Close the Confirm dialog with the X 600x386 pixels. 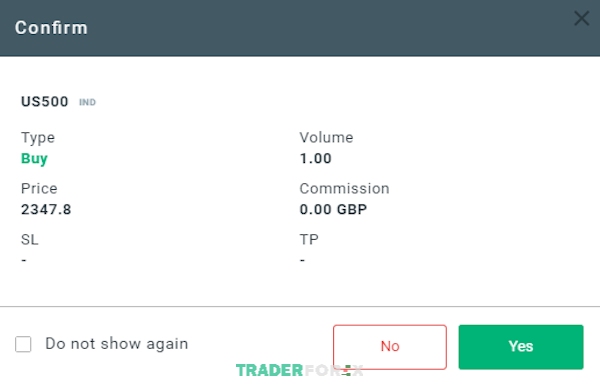click(581, 18)
